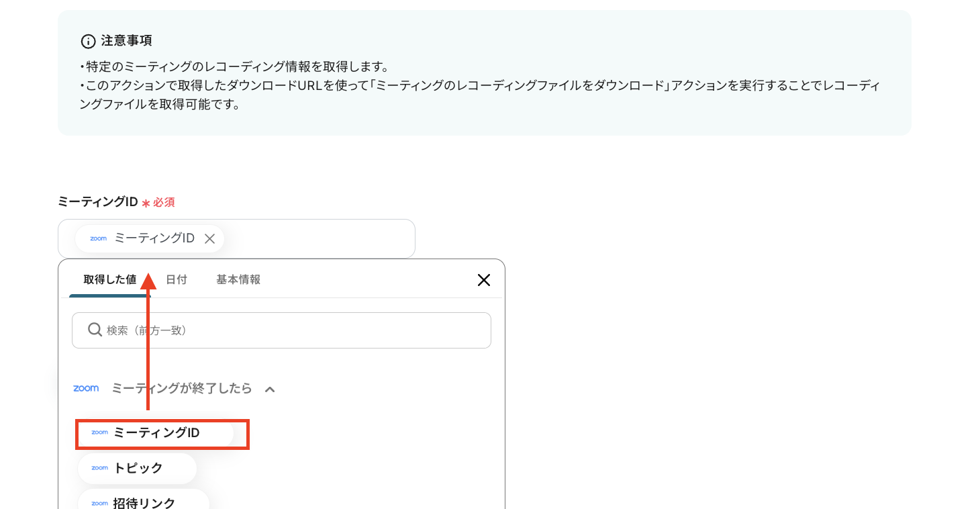Click the info icon beside 注意事項 heading
This screenshot has width=980, height=509.
click(x=87, y=41)
